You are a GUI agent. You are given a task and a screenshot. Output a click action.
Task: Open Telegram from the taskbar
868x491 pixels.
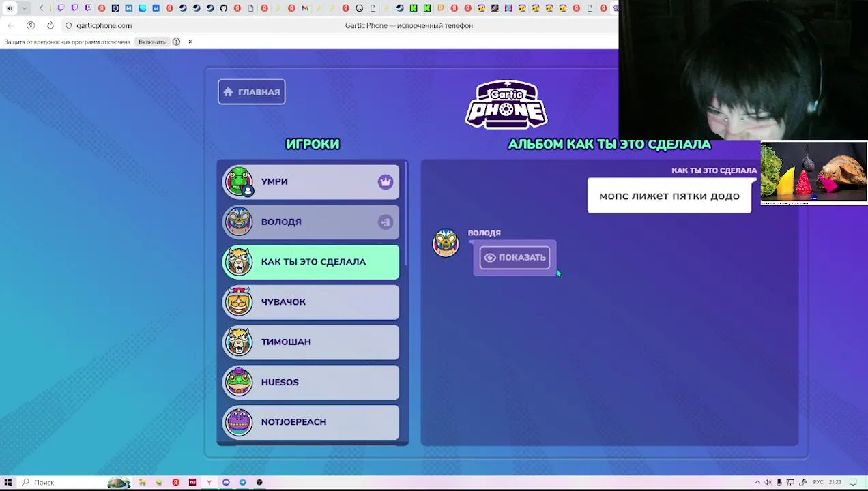(242, 483)
